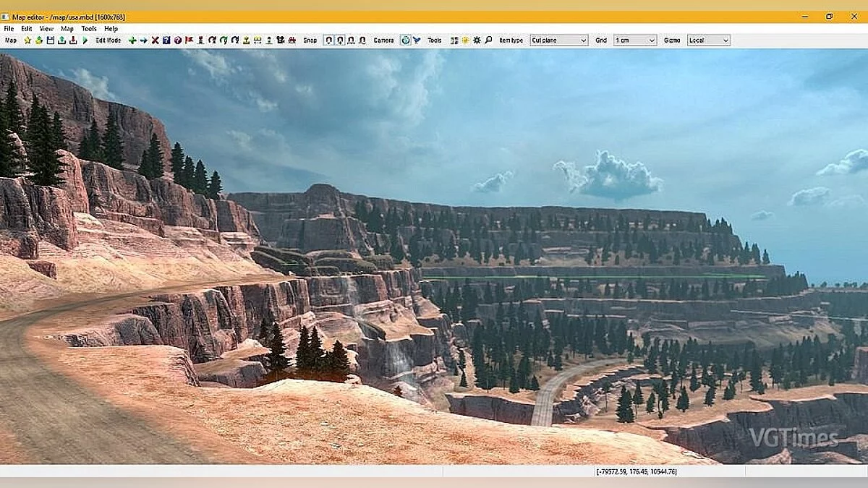The height and width of the screenshot is (488, 868).
Task: Toggle the second snap magnet button
Action: click(x=340, y=40)
